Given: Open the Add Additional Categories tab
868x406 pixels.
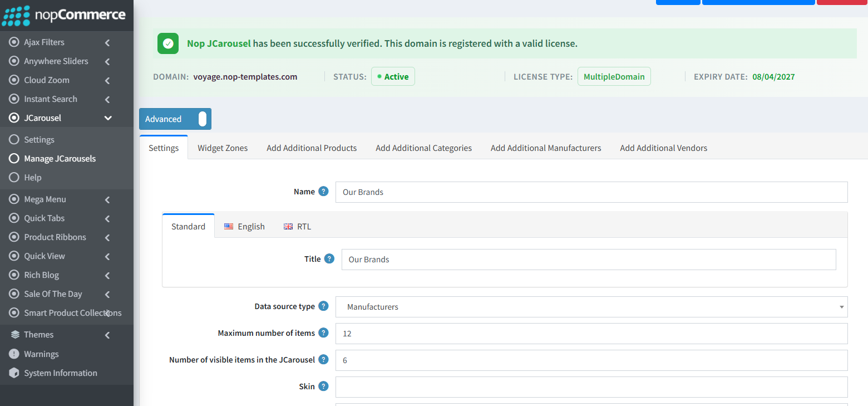Looking at the screenshot, I should pos(423,148).
